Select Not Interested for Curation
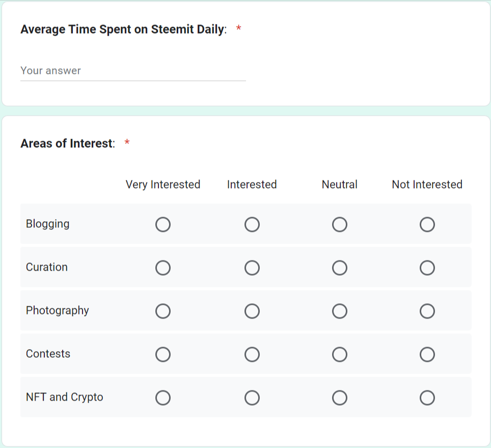 point(427,268)
